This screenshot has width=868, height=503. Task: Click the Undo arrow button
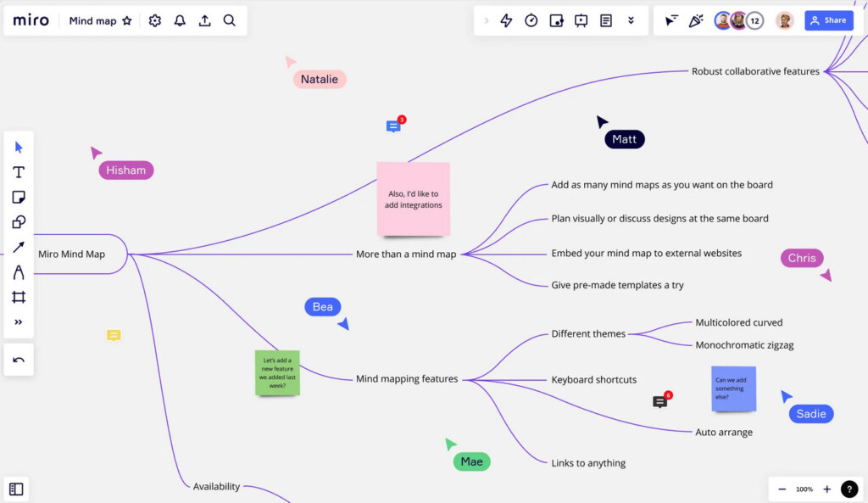[19, 360]
